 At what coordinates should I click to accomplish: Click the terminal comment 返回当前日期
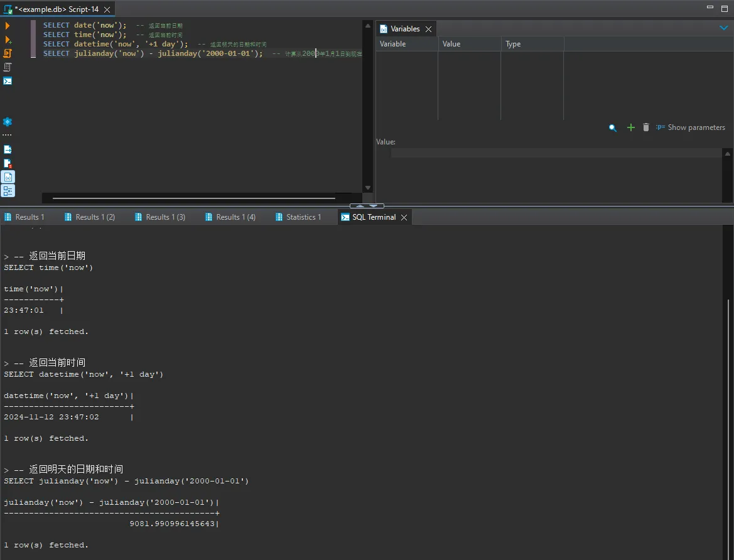(57, 256)
